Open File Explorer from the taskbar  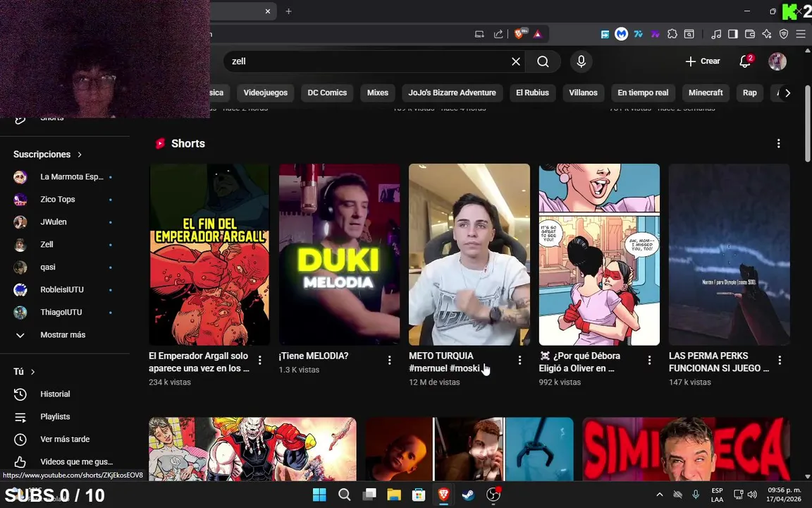tap(394, 495)
